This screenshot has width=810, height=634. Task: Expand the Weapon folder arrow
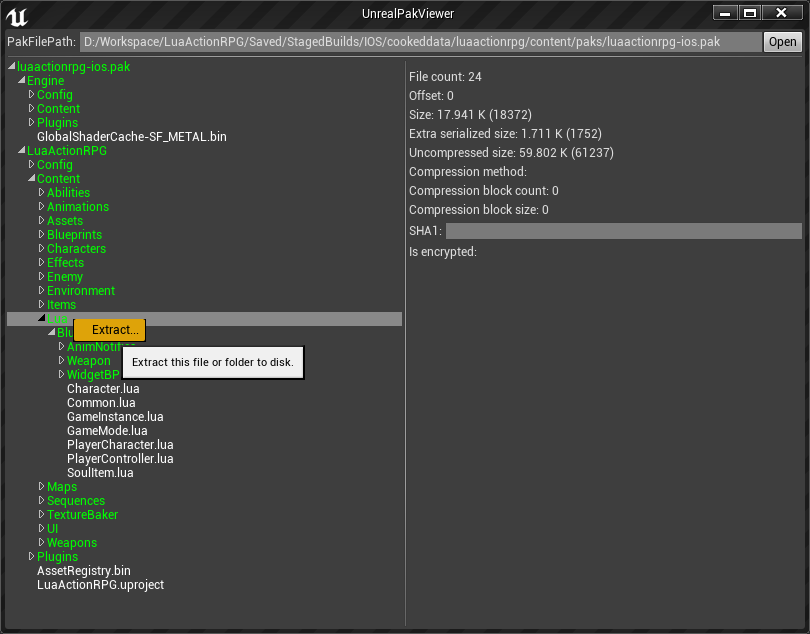(61, 360)
